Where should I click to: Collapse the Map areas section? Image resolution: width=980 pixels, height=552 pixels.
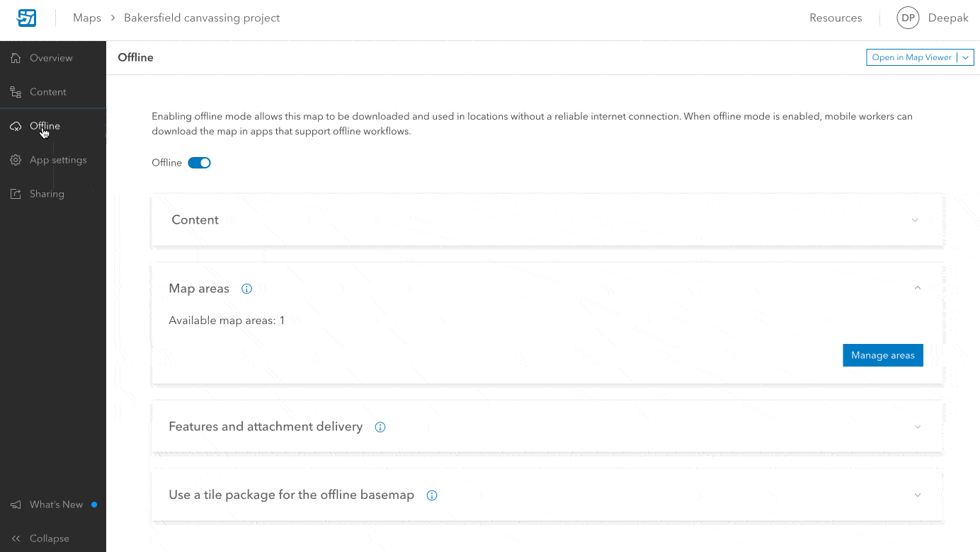(918, 288)
